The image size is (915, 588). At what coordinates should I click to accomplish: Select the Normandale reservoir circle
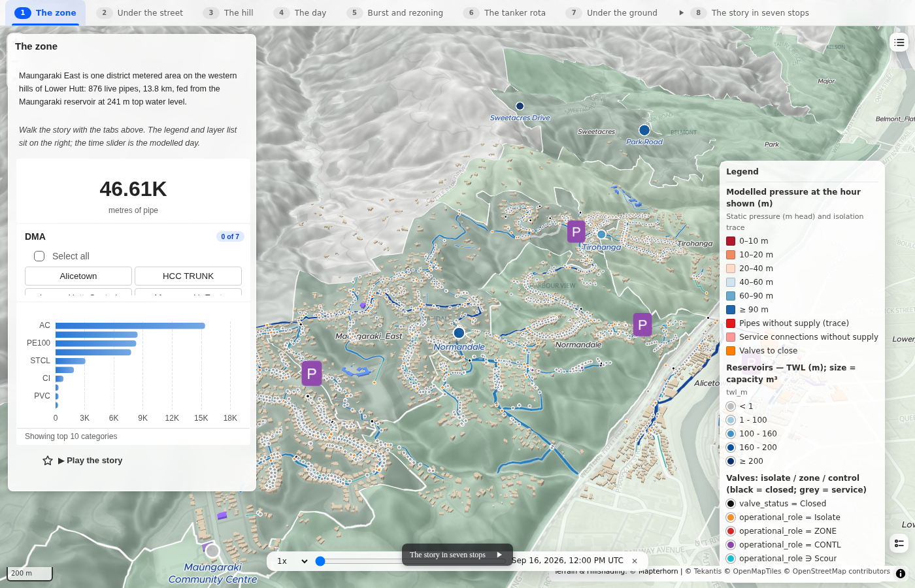459,333
